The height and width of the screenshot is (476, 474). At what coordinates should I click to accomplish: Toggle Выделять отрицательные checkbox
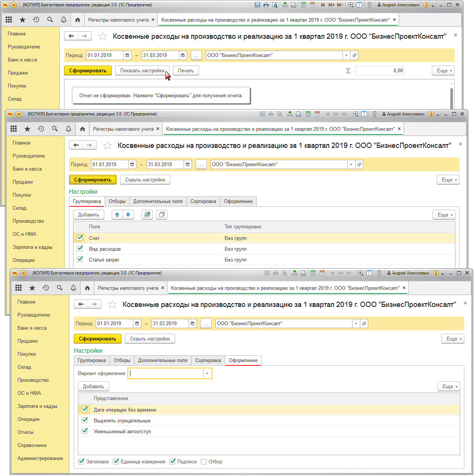(85, 420)
